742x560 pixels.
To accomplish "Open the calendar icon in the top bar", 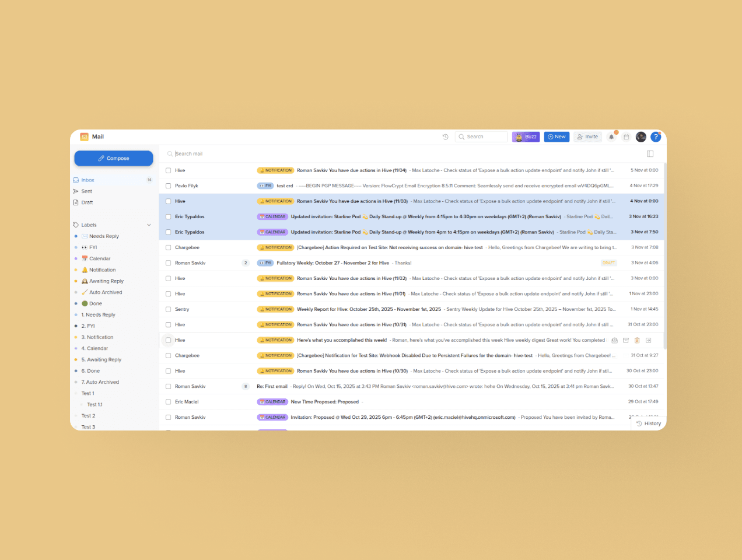I will point(626,136).
